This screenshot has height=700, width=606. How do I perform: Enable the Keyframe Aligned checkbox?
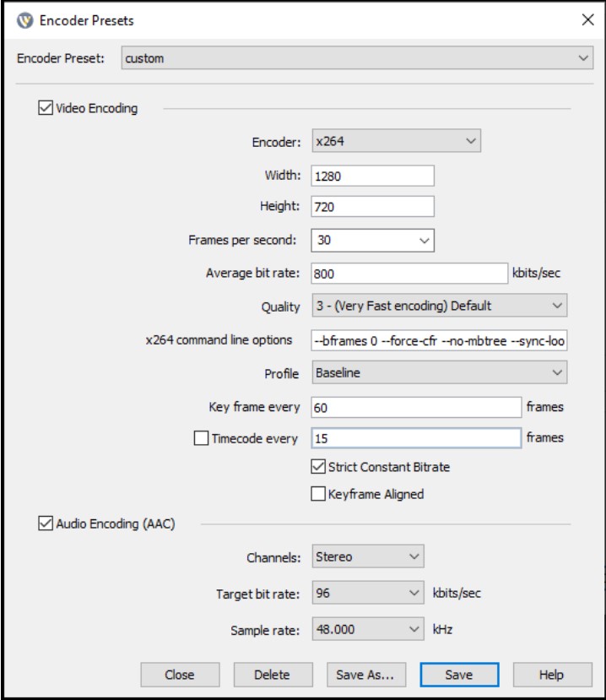coord(318,494)
